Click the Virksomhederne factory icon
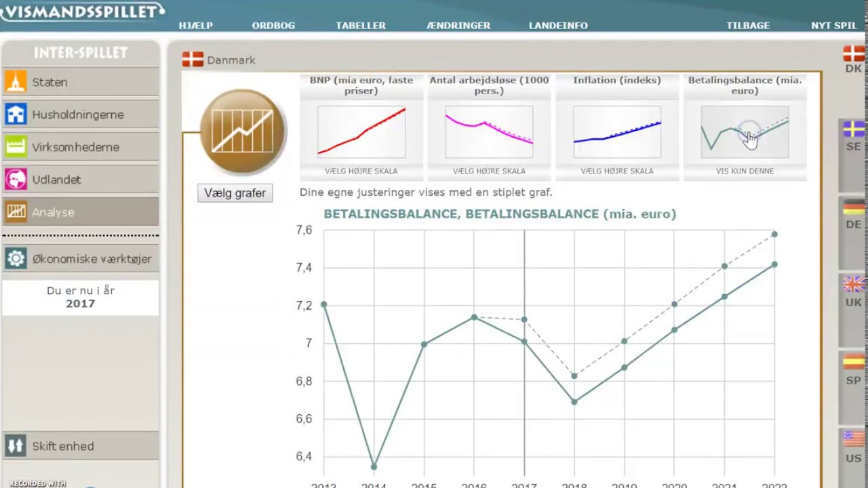Viewport: 868px width, 488px height. tap(16, 147)
